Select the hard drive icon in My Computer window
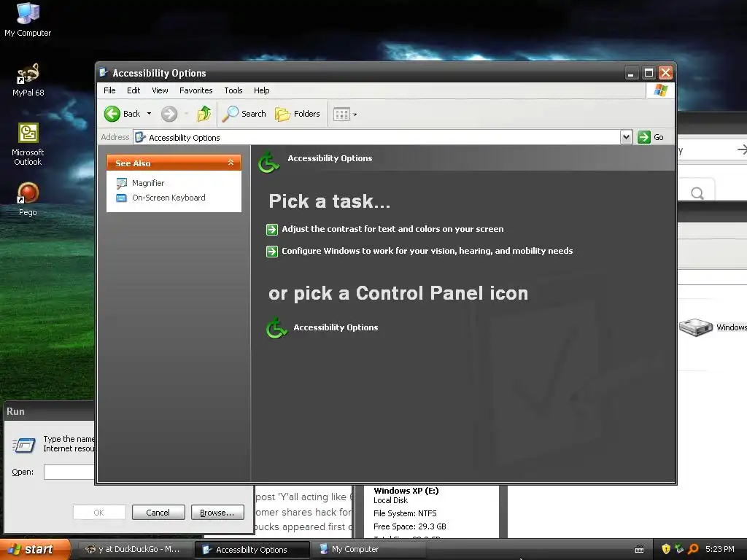This screenshot has width=747, height=560. tap(695, 327)
